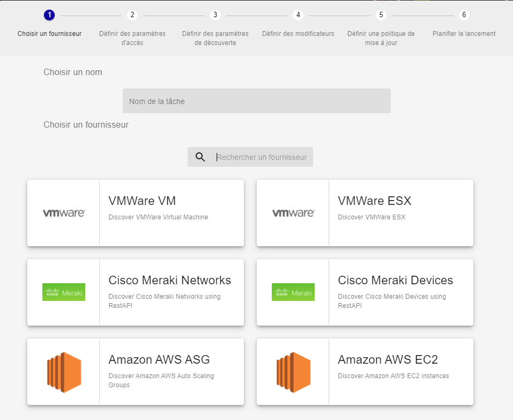The width and height of the screenshot is (513, 420).
Task: Select step 1 circle Choisir un fournisseur
Action: tap(49, 15)
